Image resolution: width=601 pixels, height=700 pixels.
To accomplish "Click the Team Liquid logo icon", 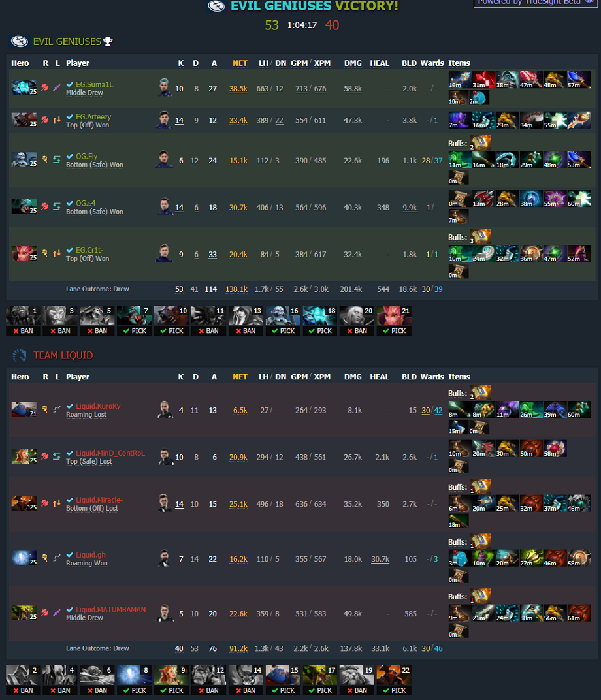I will [x=20, y=355].
